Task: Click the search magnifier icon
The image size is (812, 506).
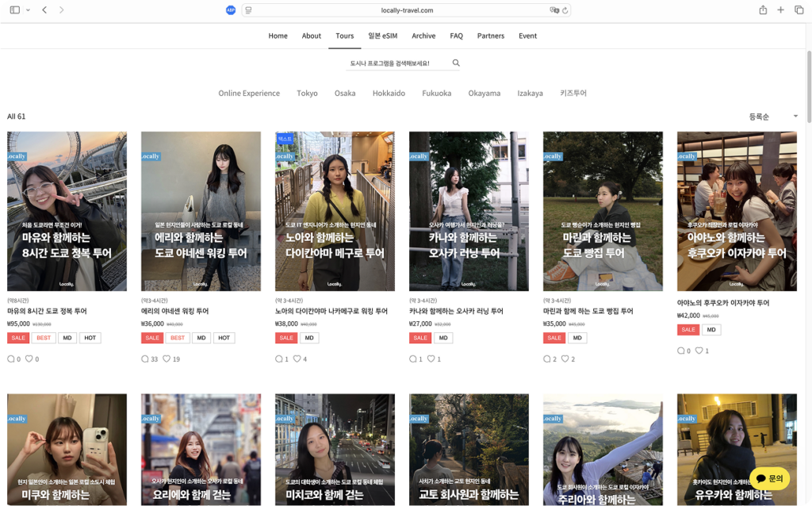Action: click(456, 63)
